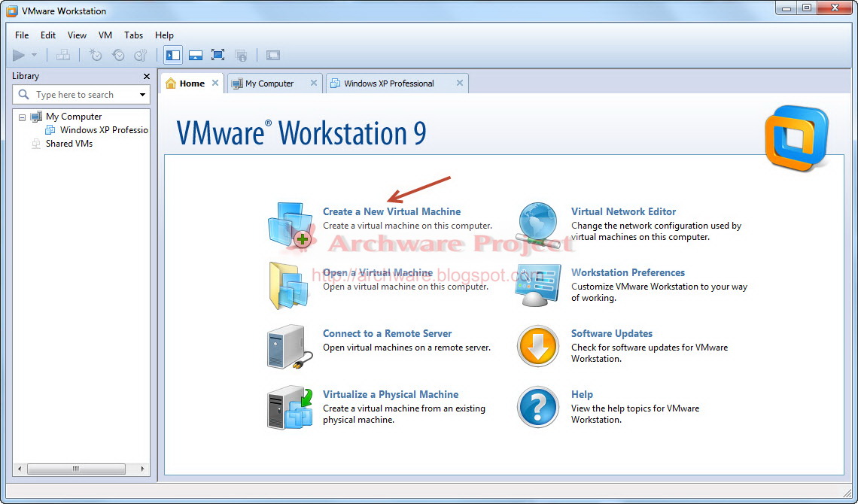Screen dimensions: 858x504
Task: Click the globe Virtual Network Editor icon
Action: (x=538, y=225)
